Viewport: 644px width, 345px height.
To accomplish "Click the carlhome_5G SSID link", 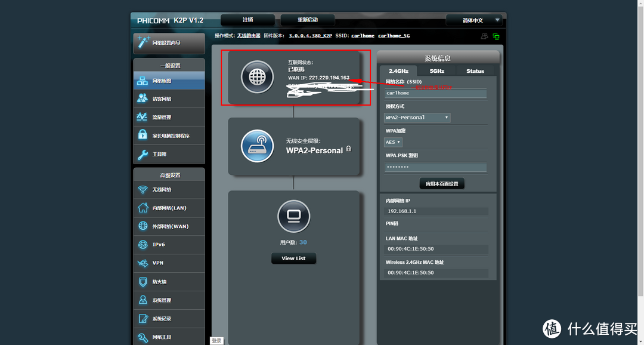I will (x=394, y=36).
